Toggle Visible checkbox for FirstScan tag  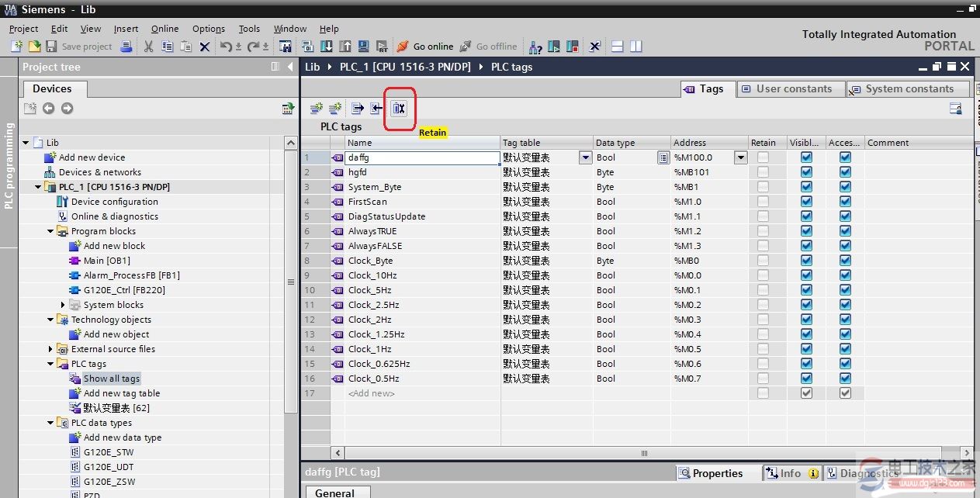[x=806, y=202]
